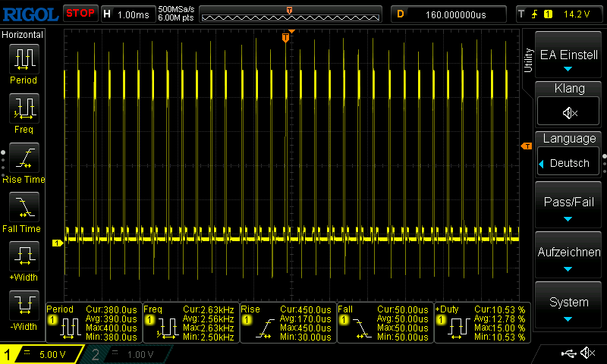
Task: Select the Freq measurement icon
Action: (23, 110)
